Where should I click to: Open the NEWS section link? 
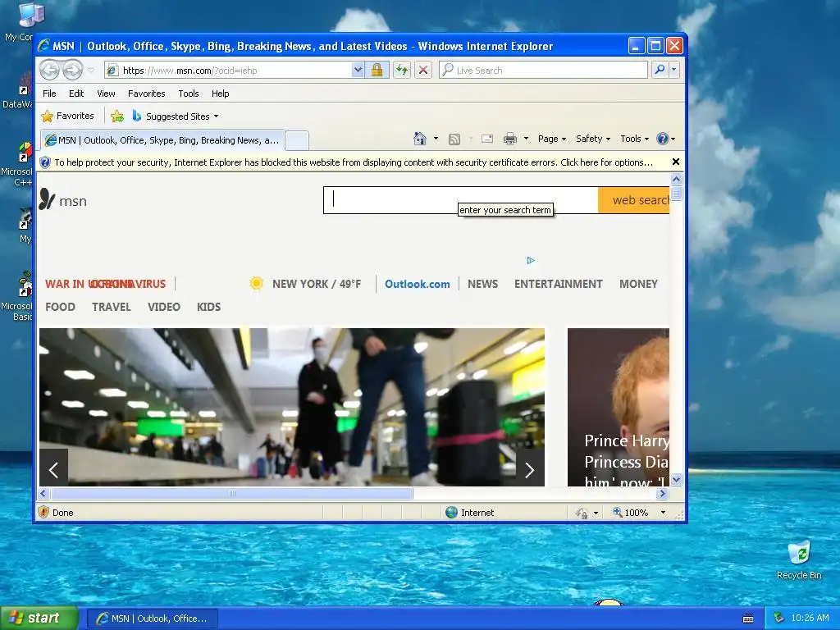tap(482, 284)
